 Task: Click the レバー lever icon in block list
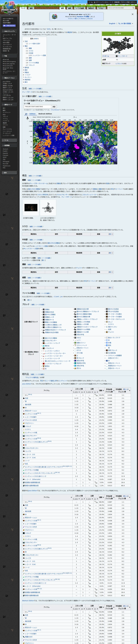(75, 340)
